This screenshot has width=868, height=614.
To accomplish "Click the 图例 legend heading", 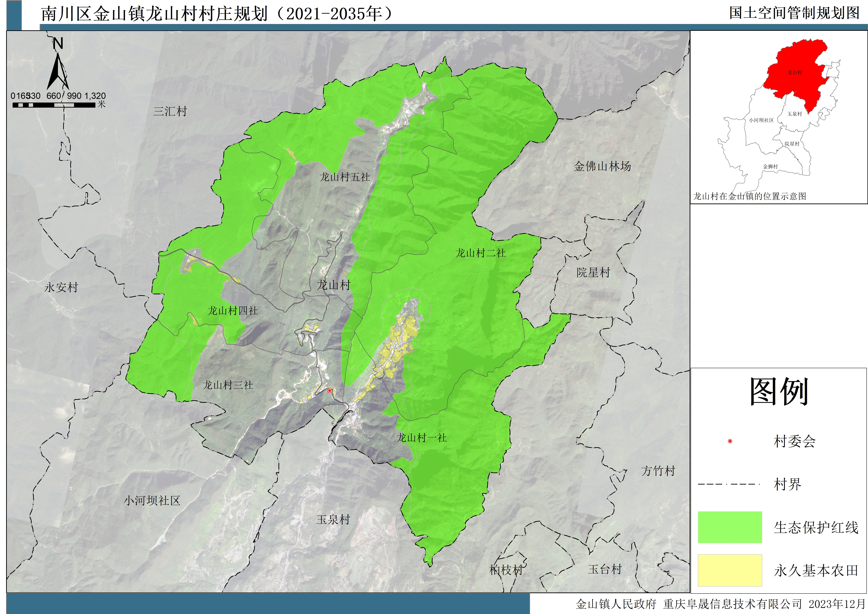I will click(x=779, y=392).
